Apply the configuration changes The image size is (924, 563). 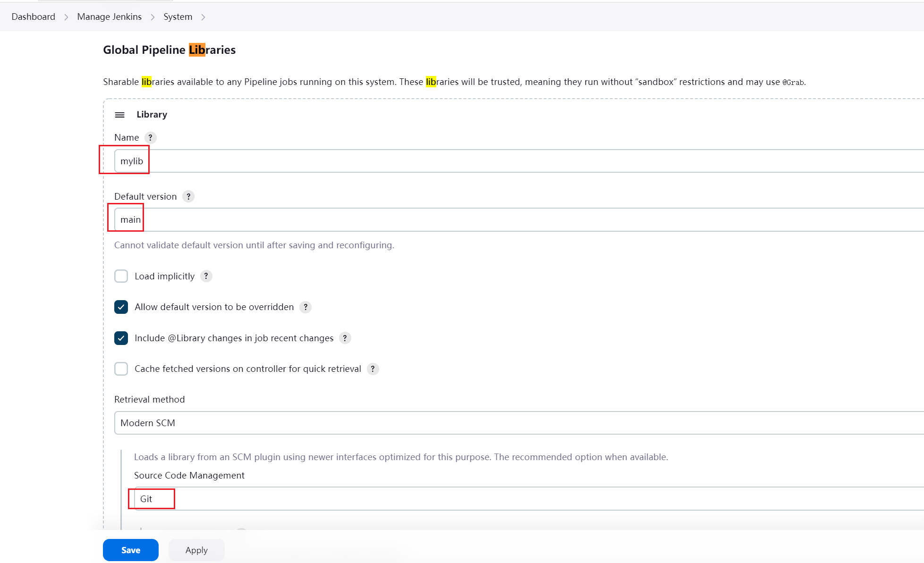click(196, 550)
